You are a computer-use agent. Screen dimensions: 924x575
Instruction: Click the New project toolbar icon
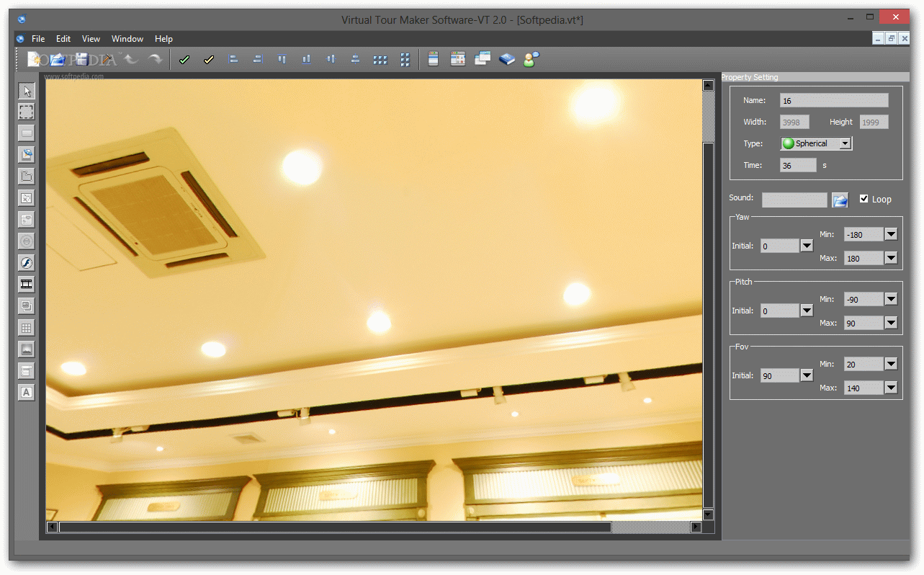[34, 60]
